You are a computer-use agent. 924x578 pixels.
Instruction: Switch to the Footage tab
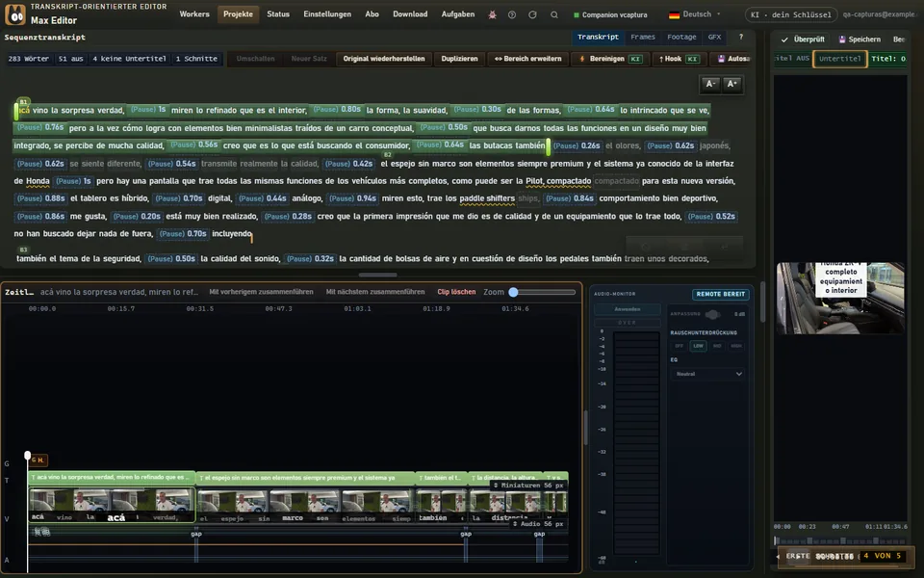pos(681,38)
